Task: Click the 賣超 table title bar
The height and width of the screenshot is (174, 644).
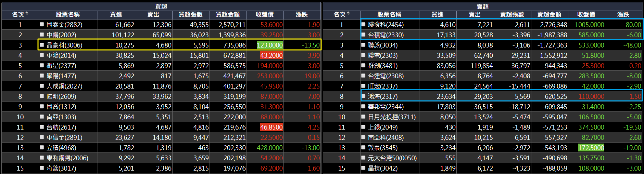Action: [x=483, y=6]
